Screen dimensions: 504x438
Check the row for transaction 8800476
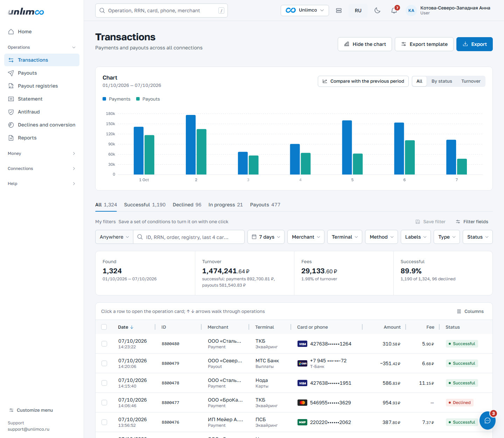104,422
